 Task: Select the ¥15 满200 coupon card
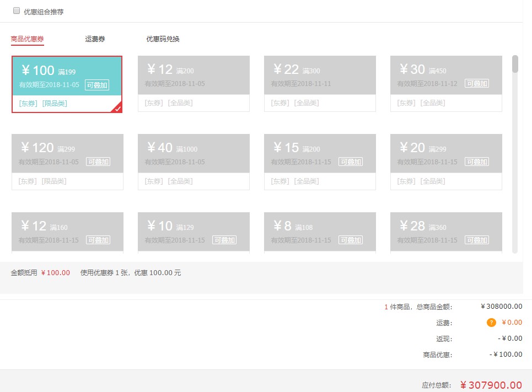pyautogui.click(x=320, y=162)
